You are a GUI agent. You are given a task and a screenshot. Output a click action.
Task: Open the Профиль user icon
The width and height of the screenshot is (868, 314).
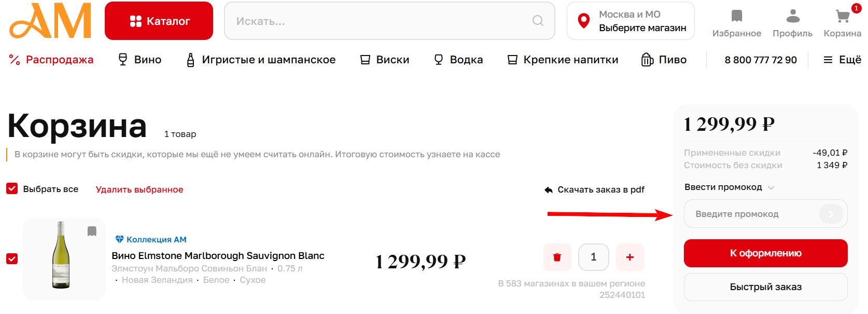point(793,16)
